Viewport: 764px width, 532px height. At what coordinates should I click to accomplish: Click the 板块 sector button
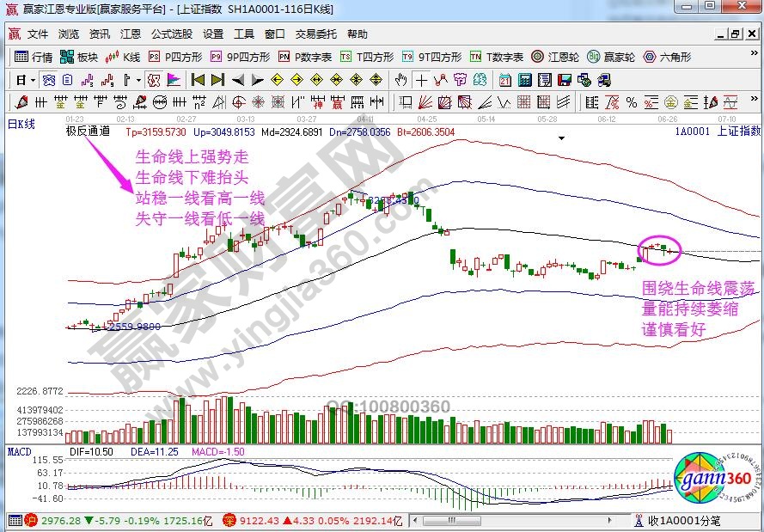(x=80, y=57)
